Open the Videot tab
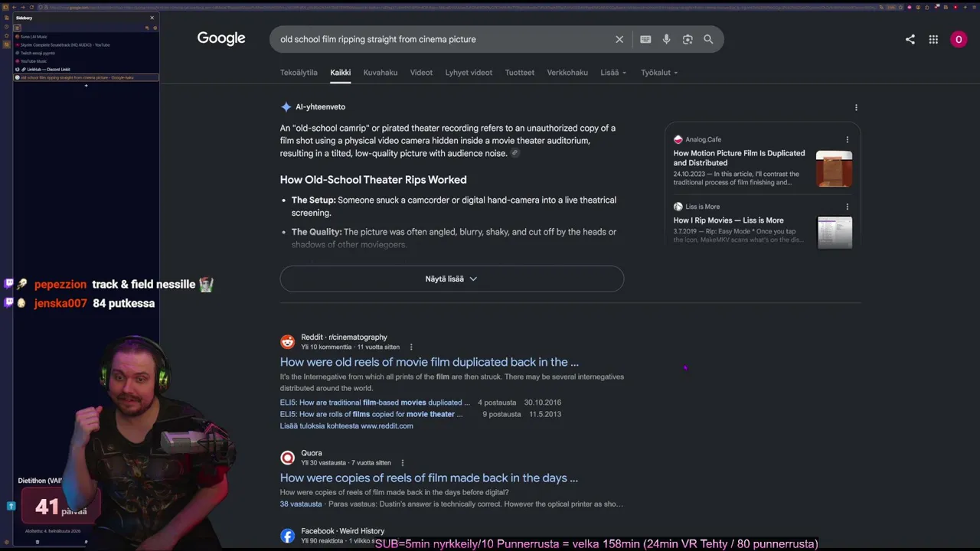Viewport: 980px width, 551px height. click(421, 73)
